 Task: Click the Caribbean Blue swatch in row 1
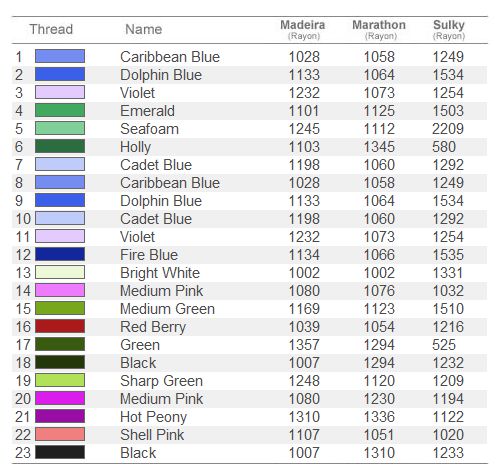pos(60,56)
